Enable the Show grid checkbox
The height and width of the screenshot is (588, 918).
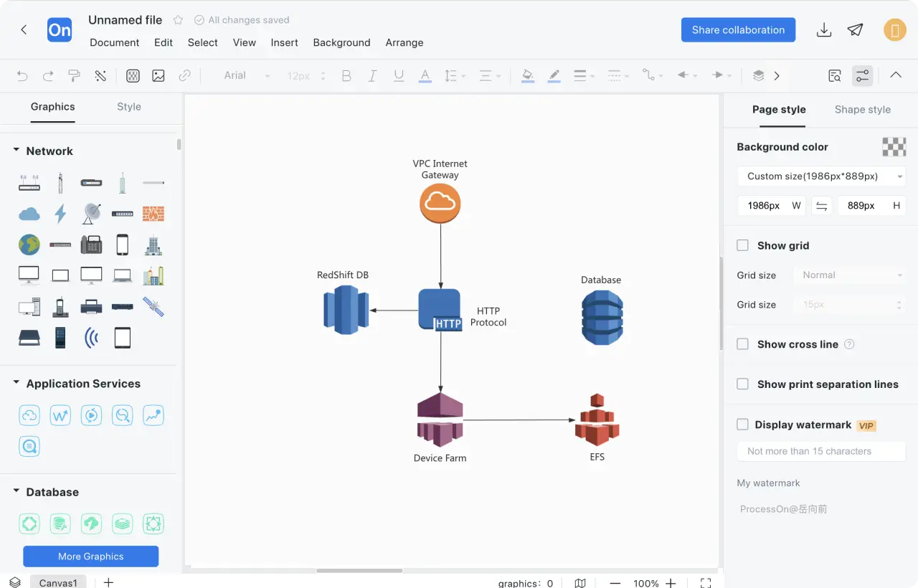[x=743, y=245]
